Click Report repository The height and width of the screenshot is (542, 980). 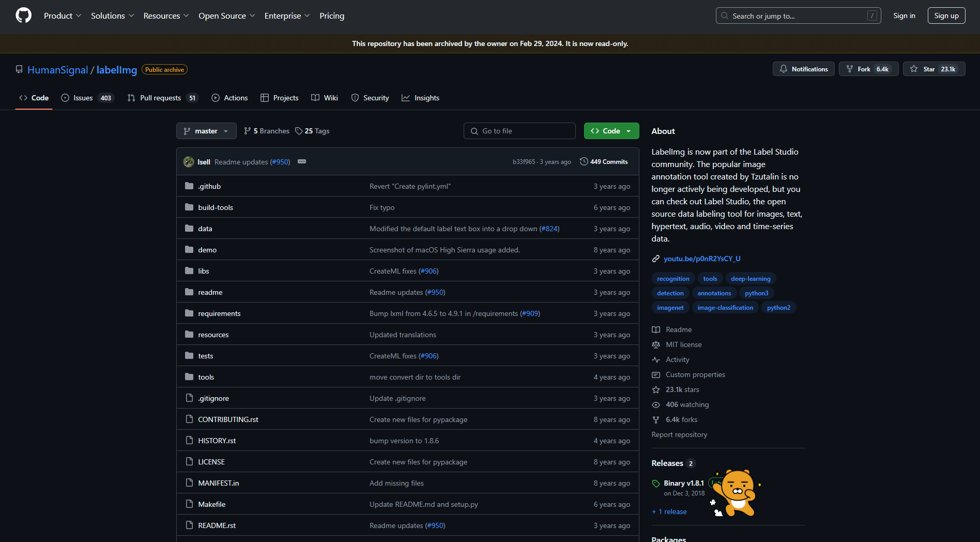click(679, 434)
